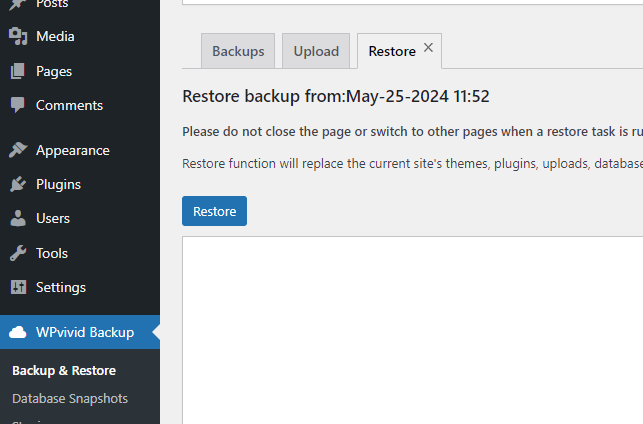The image size is (643, 424).
Task: Click the Users person icon
Action: [x=18, y=218]
